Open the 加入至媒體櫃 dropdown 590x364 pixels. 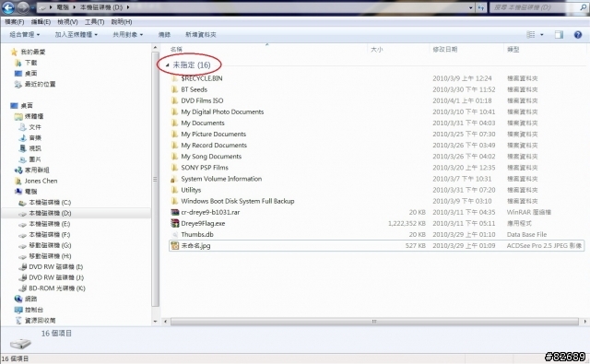point(76,35)
